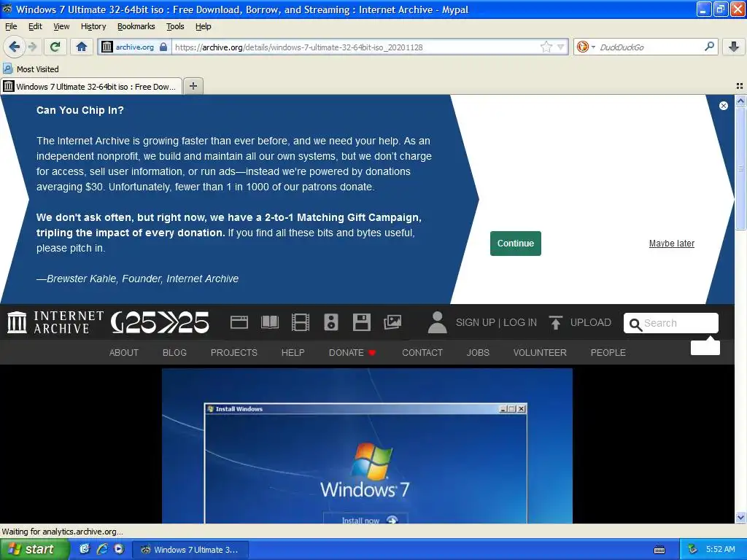This screenshot has width=747, height=560.
Task: Open the CONTACT navigation item
Action: 422,352
